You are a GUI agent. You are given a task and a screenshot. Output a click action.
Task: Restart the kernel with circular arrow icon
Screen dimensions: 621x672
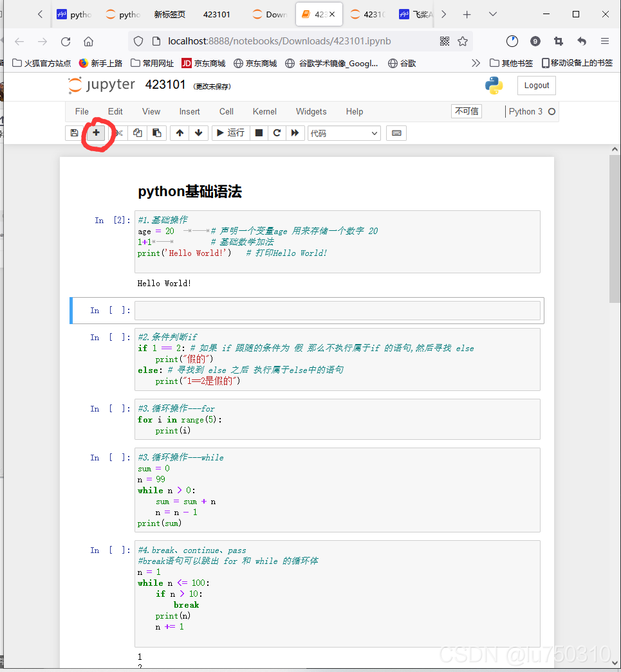(276, 133)
